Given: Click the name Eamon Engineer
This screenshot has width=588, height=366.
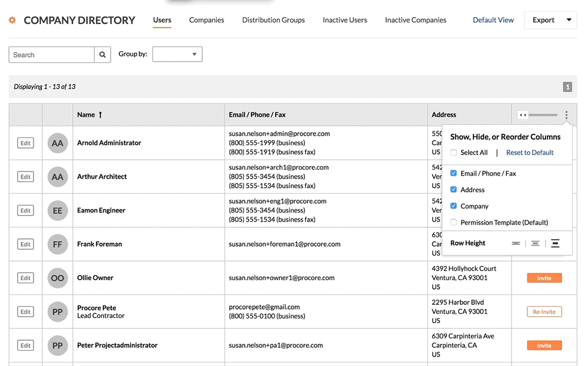Looking at the screenshot, I should pos(101,210).
